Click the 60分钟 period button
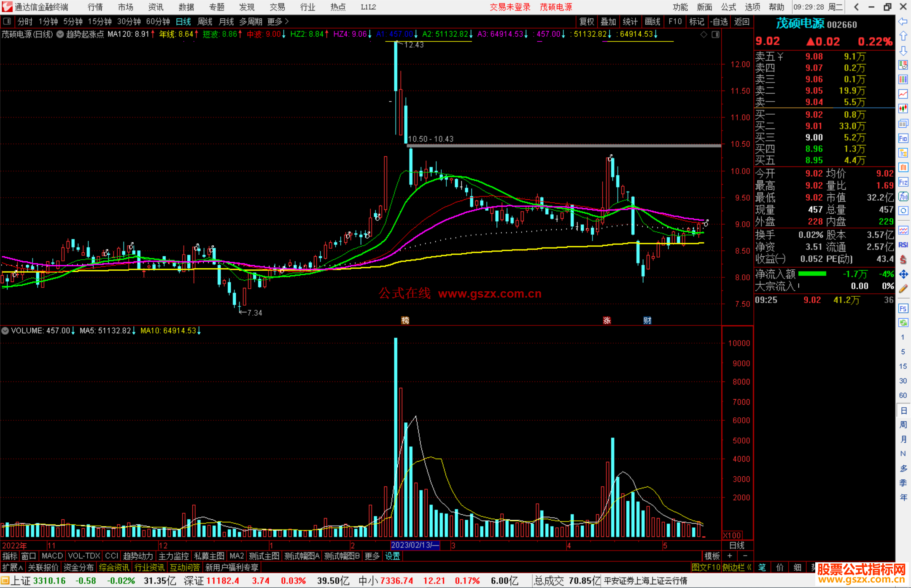Viewport: 911px width, 588px height. [158, 21]
